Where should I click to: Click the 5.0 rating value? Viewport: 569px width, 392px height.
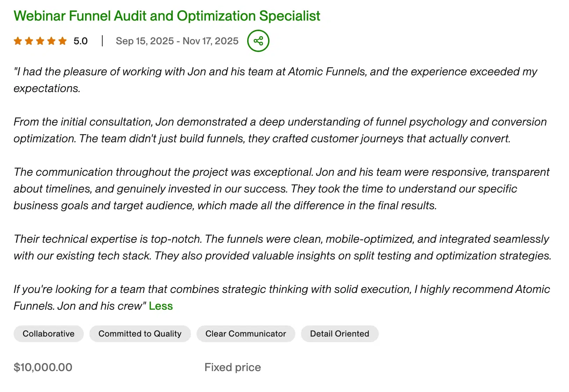coord(80,41)
